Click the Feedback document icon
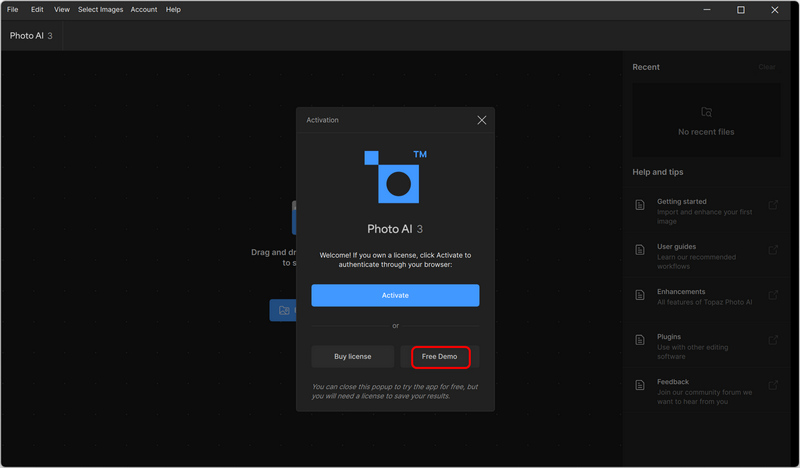The image size is (800, 468). coord(640,385)
